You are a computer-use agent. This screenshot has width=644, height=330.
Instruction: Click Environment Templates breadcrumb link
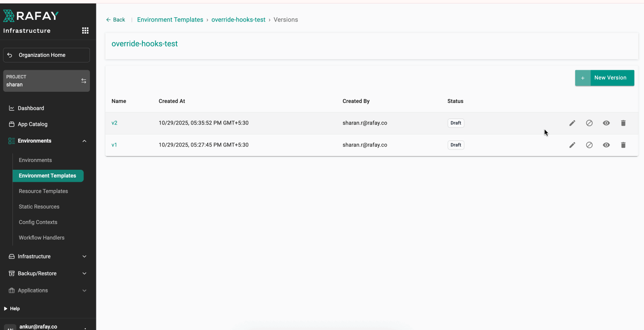pyautogui.click(x=170, y=20)
